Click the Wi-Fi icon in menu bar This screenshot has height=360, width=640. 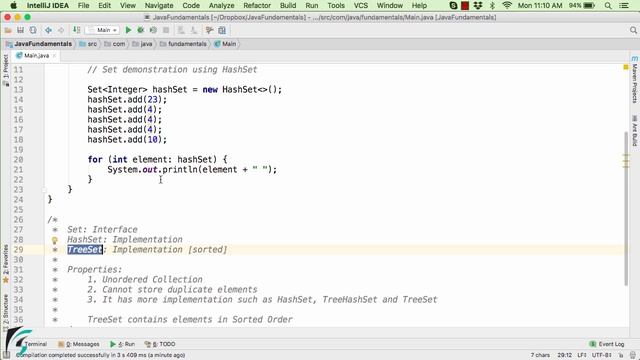507,5
